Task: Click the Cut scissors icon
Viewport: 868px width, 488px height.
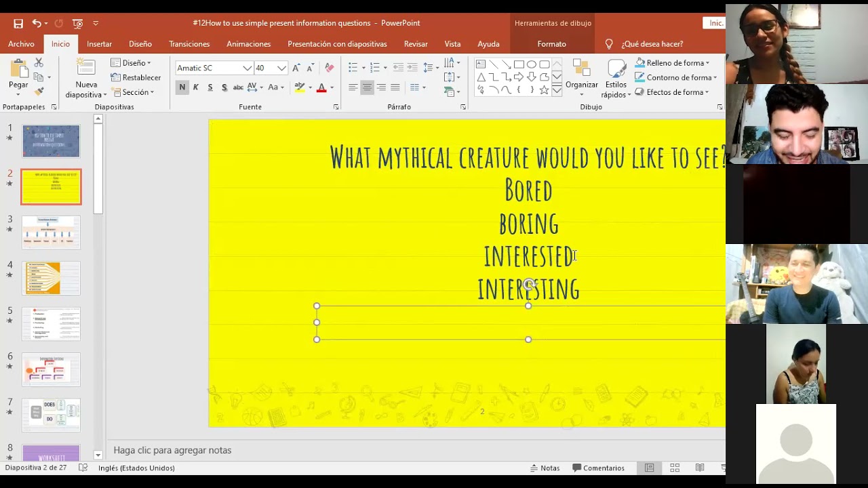Action: (39, 62)
